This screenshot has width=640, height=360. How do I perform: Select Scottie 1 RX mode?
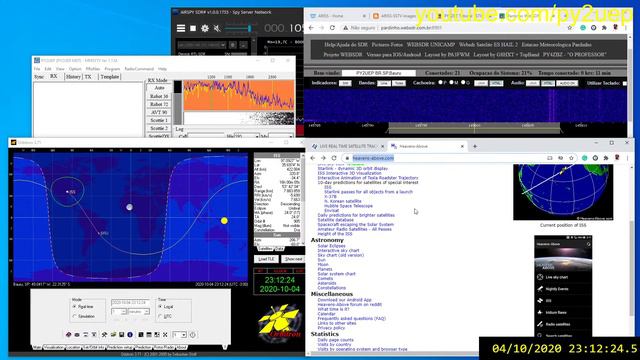coord(159,120)
